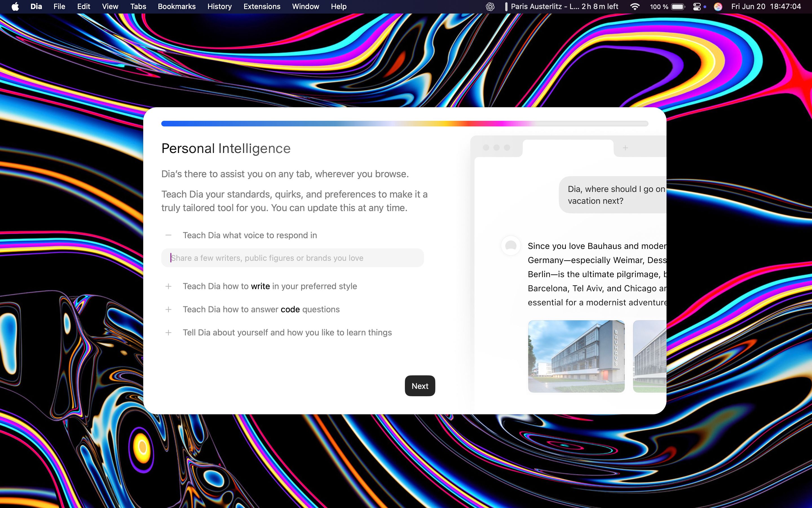Image resolution: width=812 pixels, height=508 pixels.
Task: Open the Extensions menu
Action: pos(262,7)
